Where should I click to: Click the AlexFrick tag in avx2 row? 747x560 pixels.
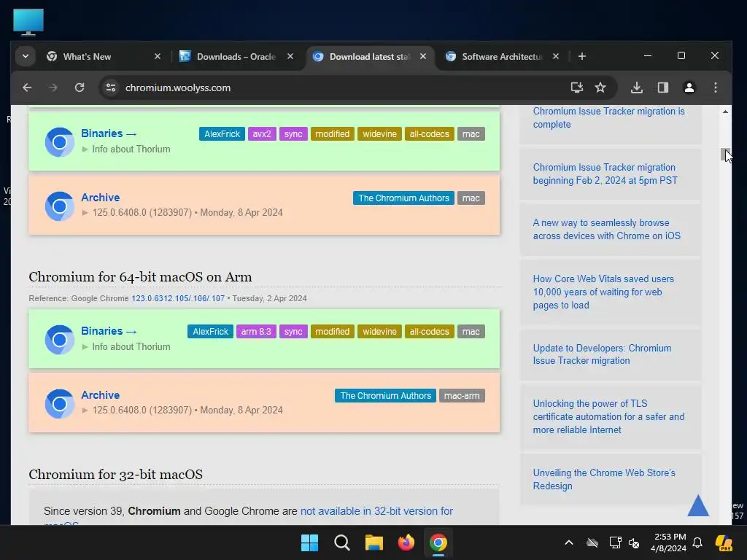tap(222, 134)
